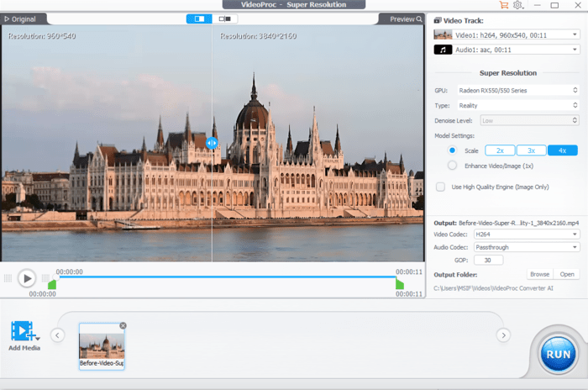Click the compare divider handle in preview

(212, 143)
